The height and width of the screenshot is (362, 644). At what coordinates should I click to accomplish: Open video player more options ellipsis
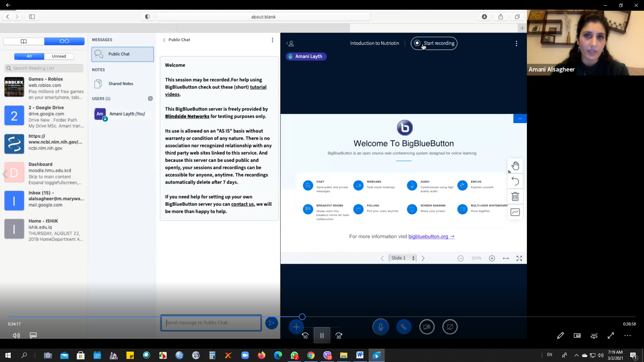coord(628,336)
